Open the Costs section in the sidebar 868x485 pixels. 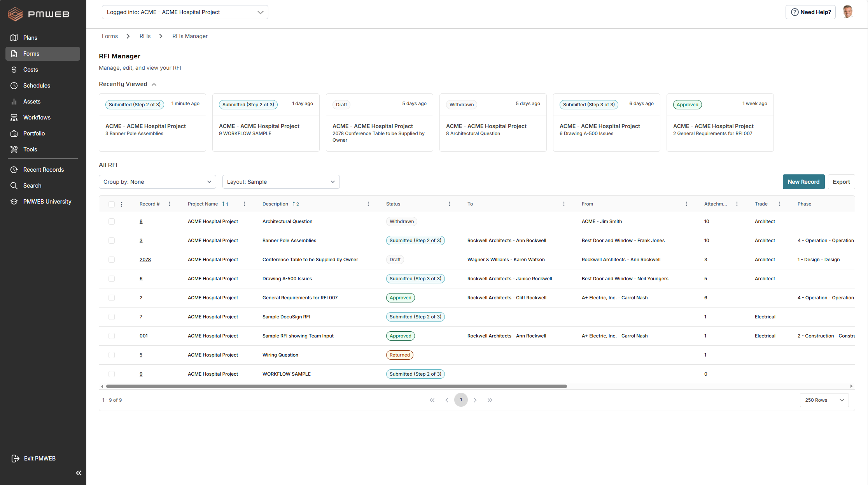pos(30,69)
